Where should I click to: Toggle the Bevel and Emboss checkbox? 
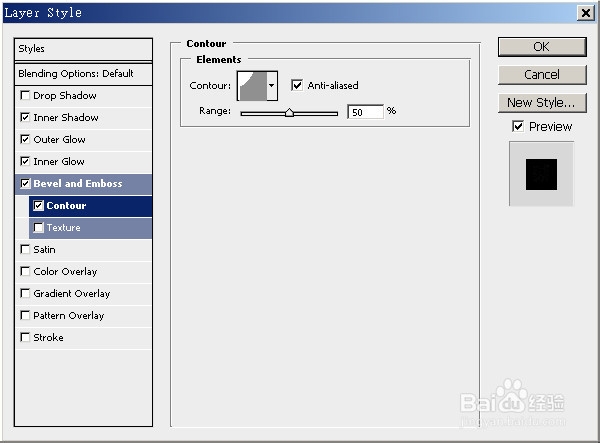pyautogui.click(x=25, y=184)
